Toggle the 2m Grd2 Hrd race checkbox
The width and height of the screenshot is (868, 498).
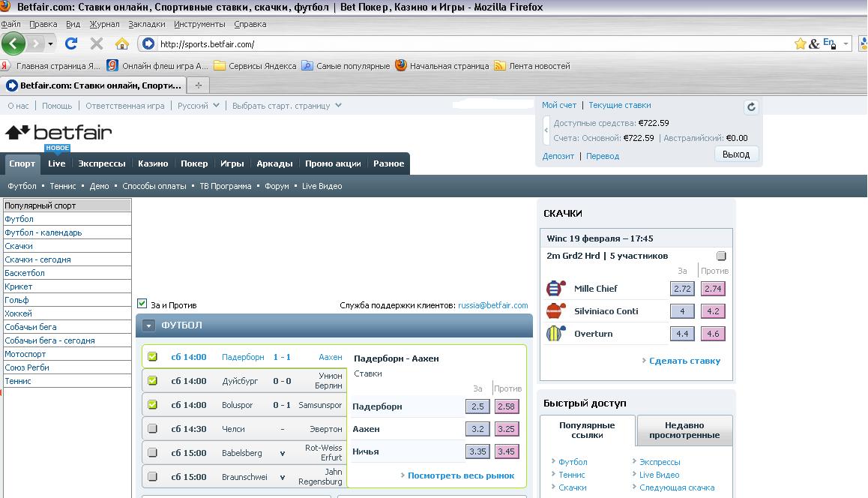(x=721, y=255)
